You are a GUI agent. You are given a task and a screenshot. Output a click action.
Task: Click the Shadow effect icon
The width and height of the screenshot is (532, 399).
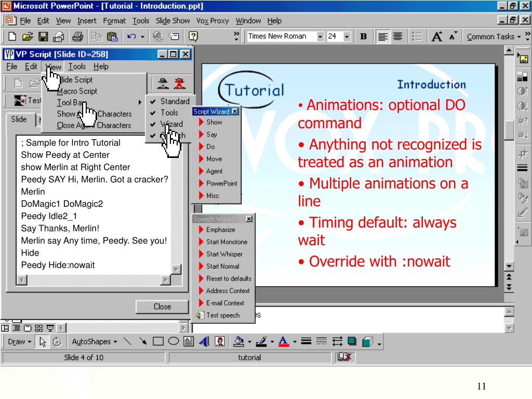pos(352,341)
